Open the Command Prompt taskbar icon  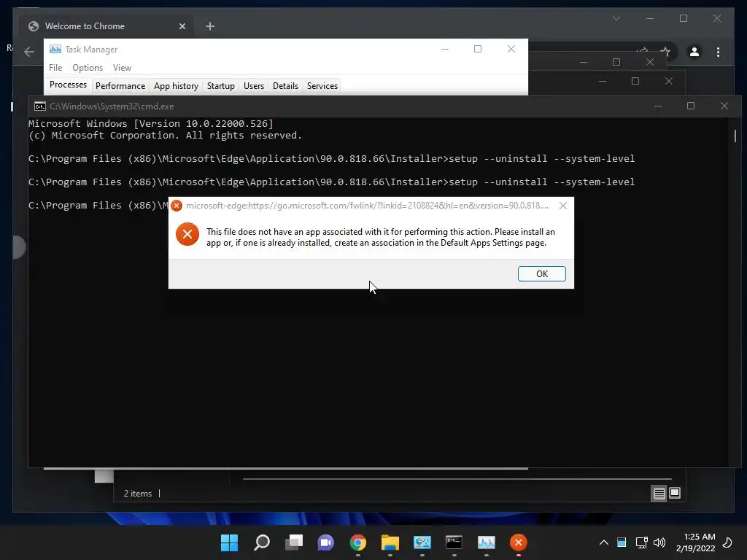[454, 542]
